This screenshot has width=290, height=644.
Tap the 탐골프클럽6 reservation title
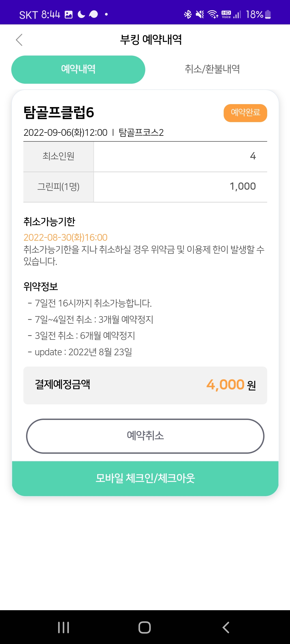pyautogui.click(x=59, y=112)
